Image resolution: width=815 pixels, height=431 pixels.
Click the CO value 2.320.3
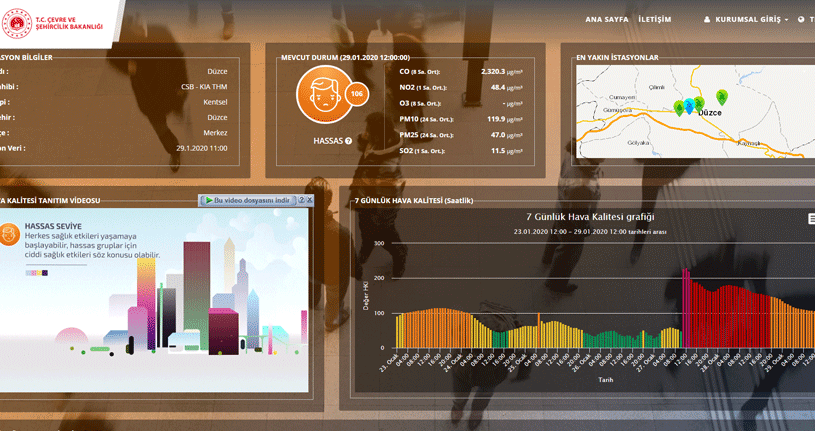[493, 72]
